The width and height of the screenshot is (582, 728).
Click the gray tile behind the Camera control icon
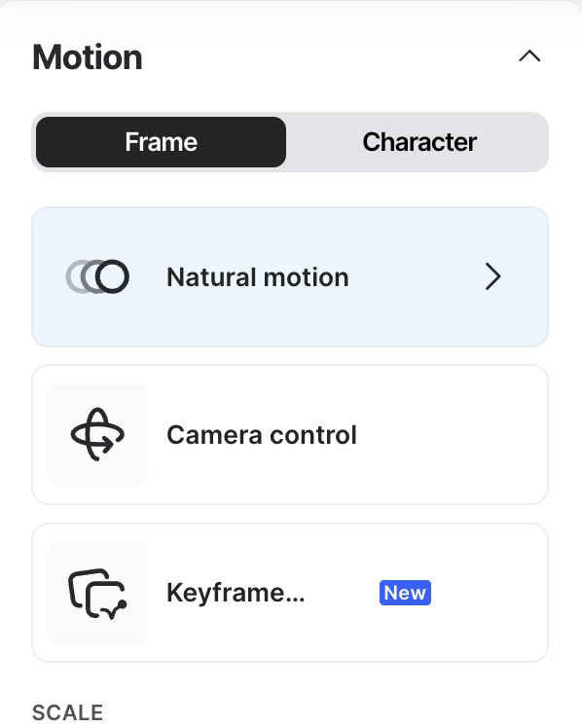97,435
